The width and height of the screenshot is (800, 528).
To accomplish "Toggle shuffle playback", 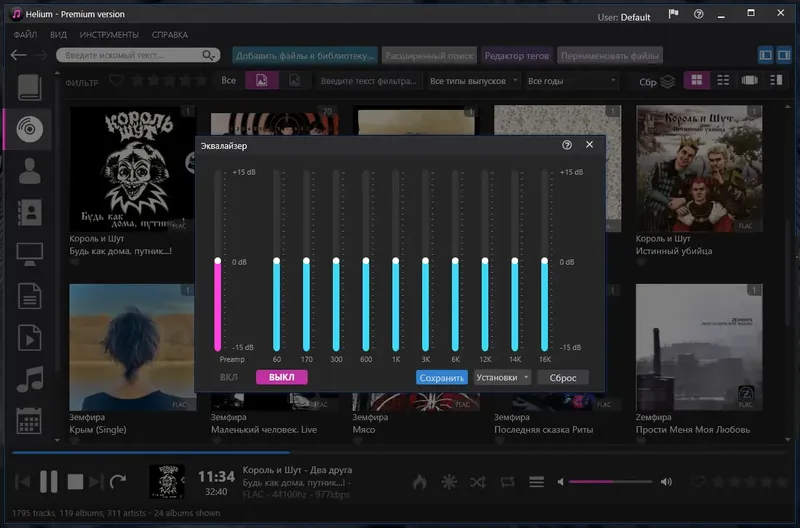I will pyautogui.click(x=478, y=482).
